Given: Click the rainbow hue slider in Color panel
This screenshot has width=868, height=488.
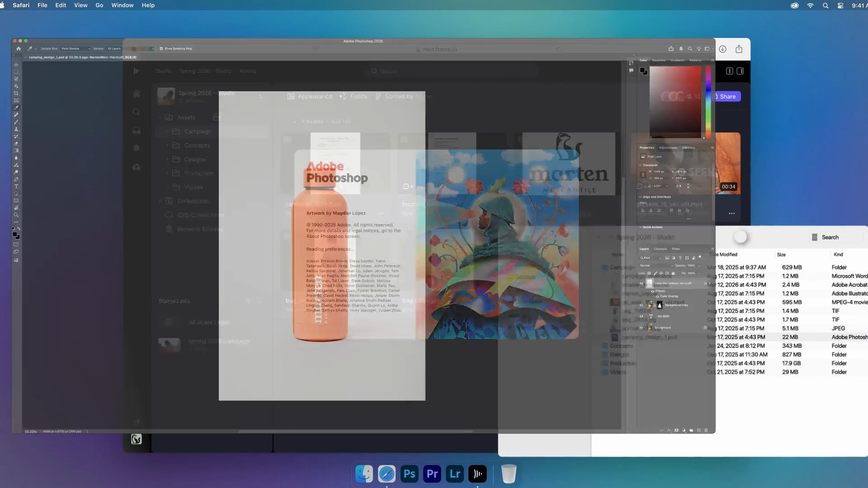Looking at the screenshot, I should [x=708, y=102].
